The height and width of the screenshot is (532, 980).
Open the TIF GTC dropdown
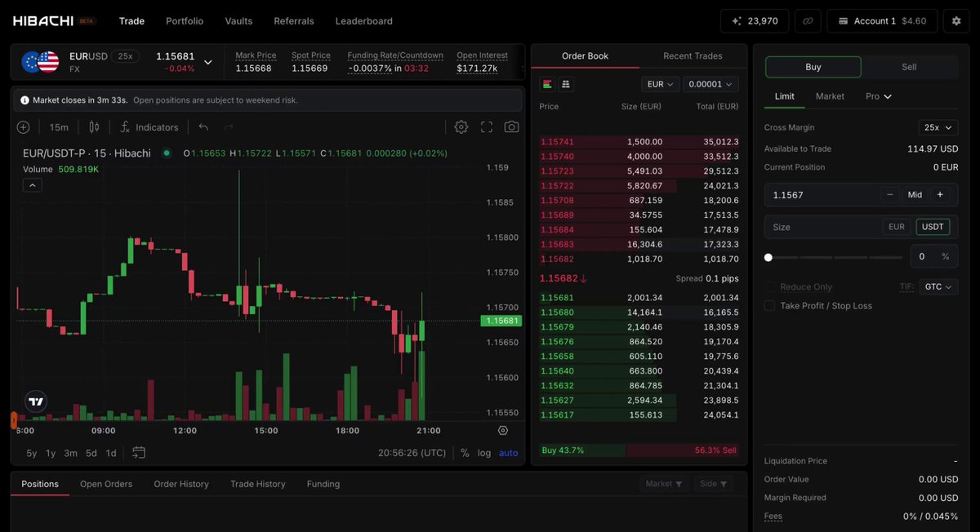point(938,287)
